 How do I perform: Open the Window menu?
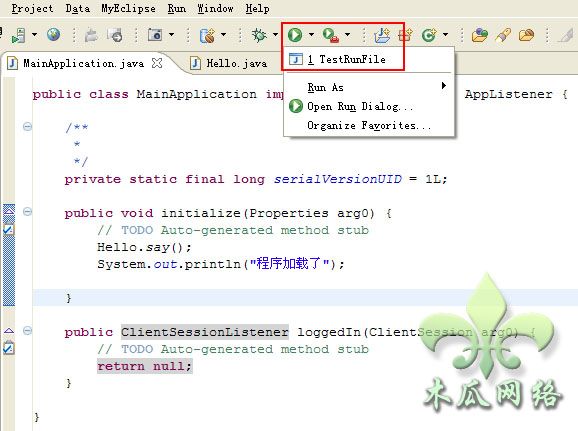[x=215, y=8]
